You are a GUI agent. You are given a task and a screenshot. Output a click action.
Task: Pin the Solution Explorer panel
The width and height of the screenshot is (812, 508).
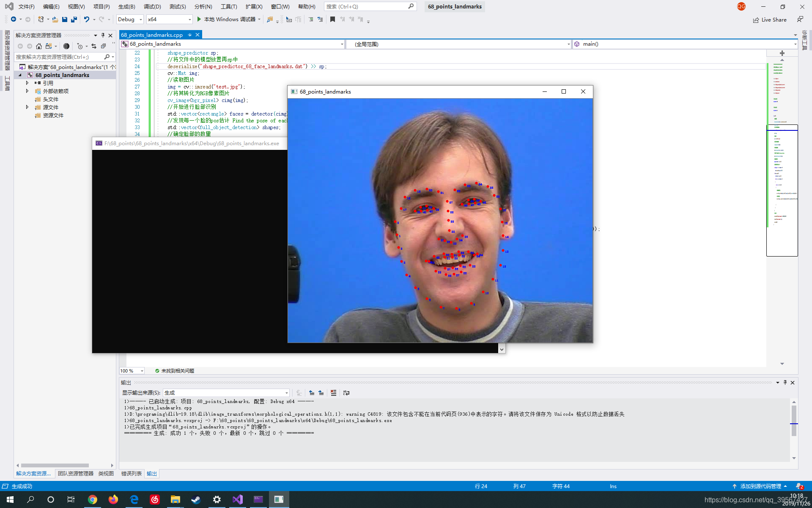[103, 36]
